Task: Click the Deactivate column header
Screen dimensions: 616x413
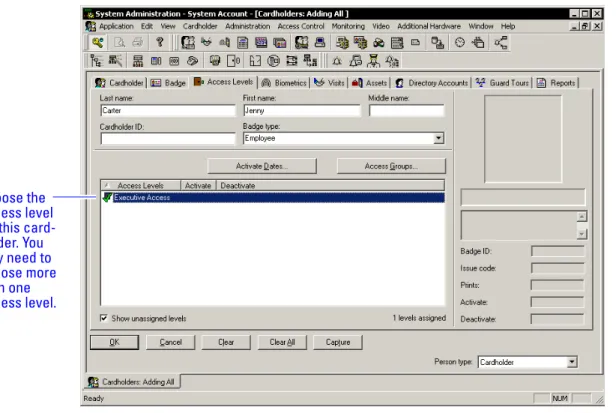Action: click(x=330, y=185)
